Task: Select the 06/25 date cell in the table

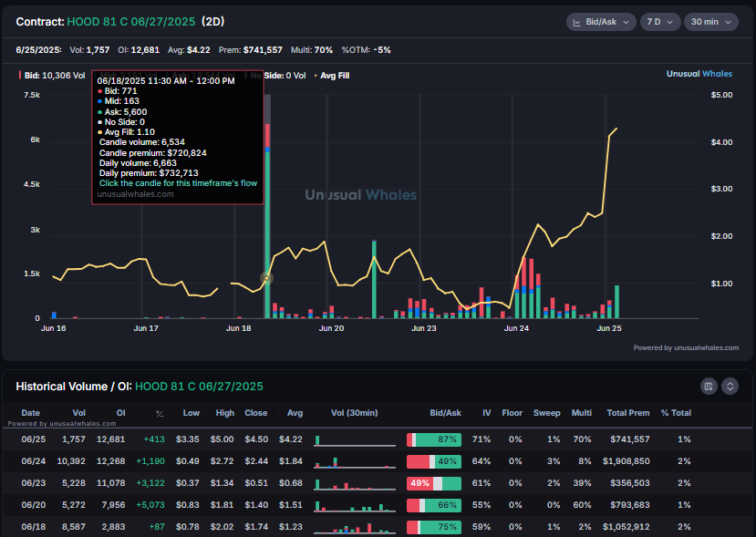Action: coord(33,439)
